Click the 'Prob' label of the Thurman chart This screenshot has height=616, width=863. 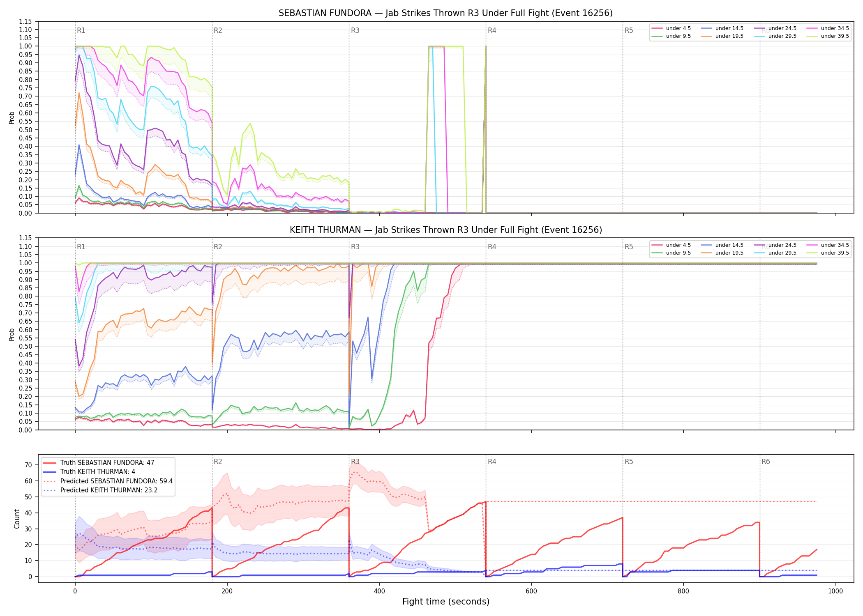12,334
